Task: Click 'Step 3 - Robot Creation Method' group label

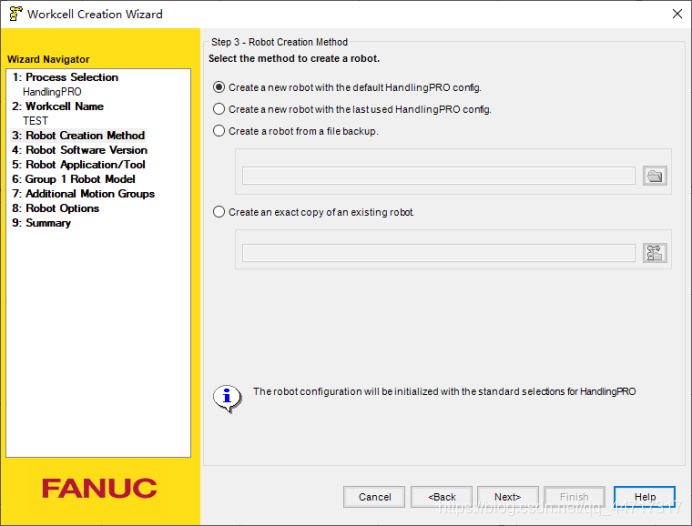Action: point(279,42)
